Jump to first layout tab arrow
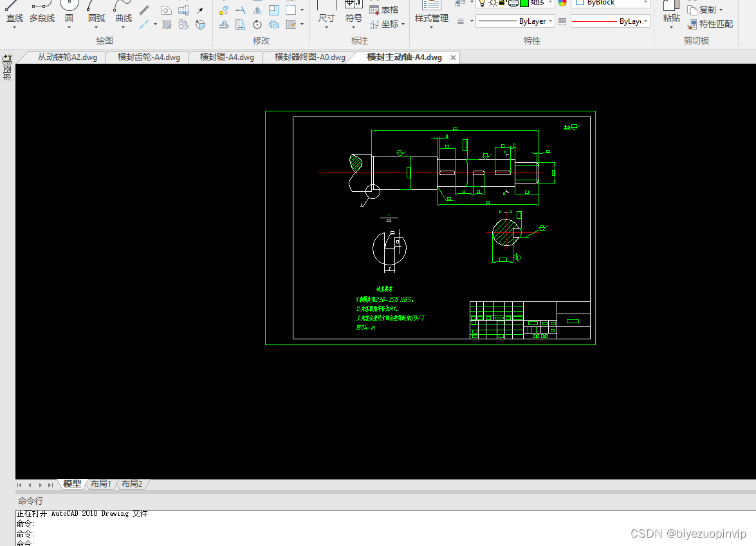Viewport: 756px width, 546px height. coord(19,485)
